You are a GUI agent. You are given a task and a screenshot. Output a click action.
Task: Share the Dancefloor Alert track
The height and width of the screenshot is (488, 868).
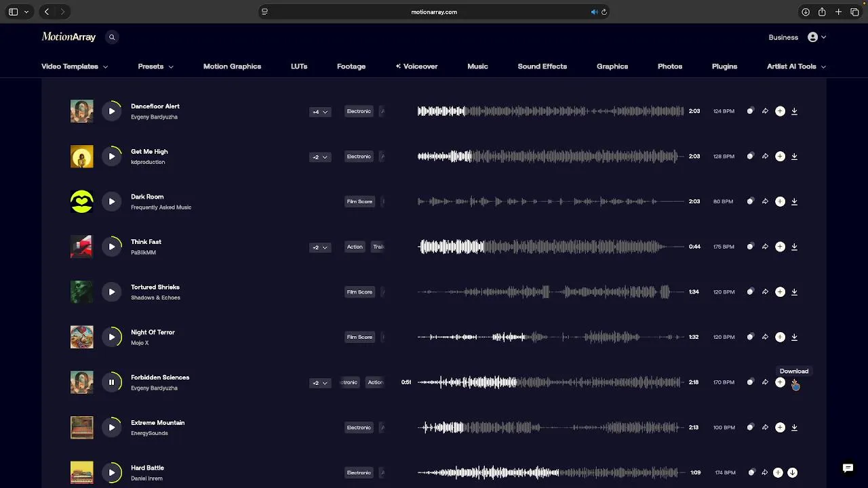pos(765,111)
